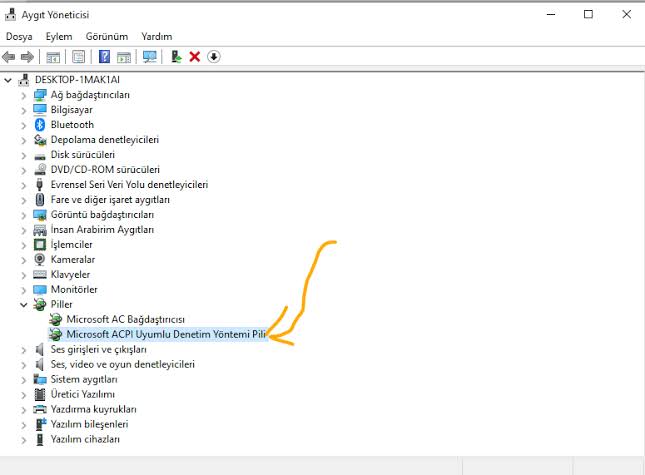
Task: Open the Dosya menu
Action: (19, 37)
